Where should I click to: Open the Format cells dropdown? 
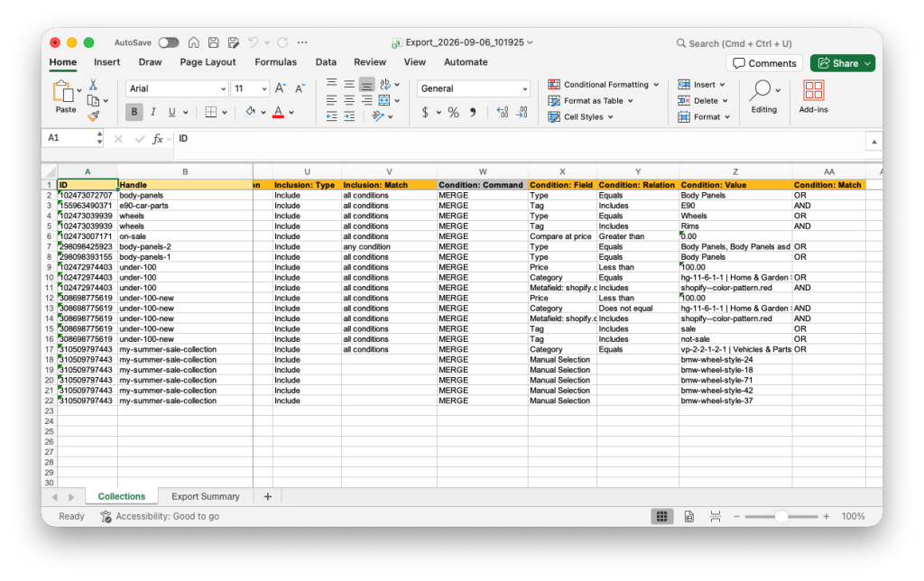(704, 116)
